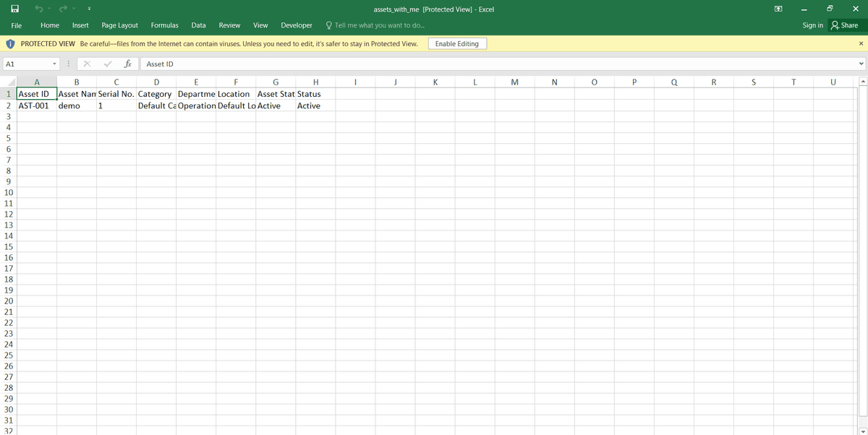Image resolution: width=868 pixels, height=435 pixels.
Task: Open the Tell Me search box
Action: [375, 25]
